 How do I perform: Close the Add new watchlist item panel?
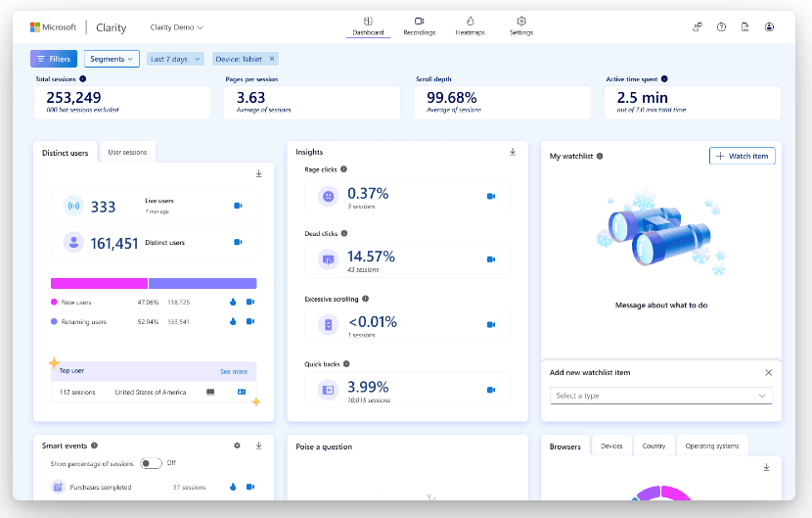pyautogui.click(x=769, y=373)
